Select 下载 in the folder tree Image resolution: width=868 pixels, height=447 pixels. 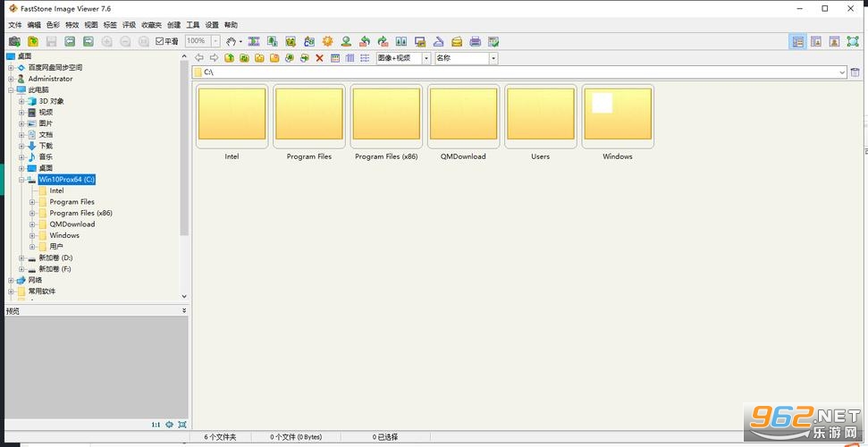click(46, 146)
